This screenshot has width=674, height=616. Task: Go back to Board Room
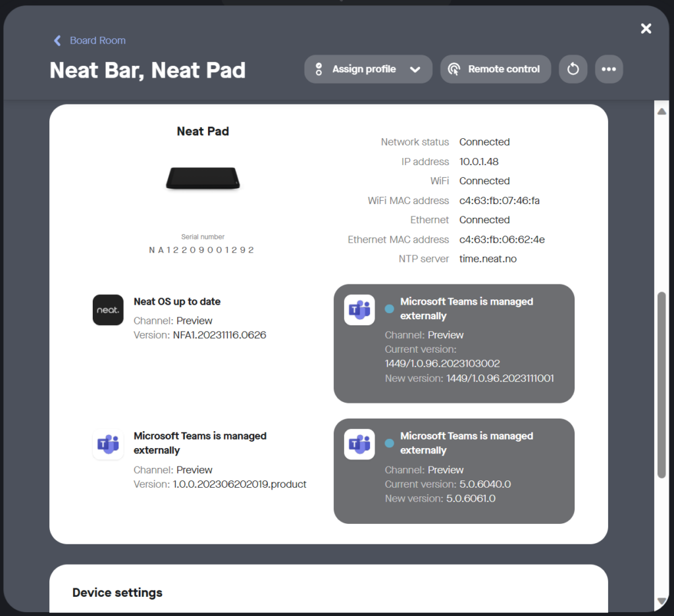[90, 40]
